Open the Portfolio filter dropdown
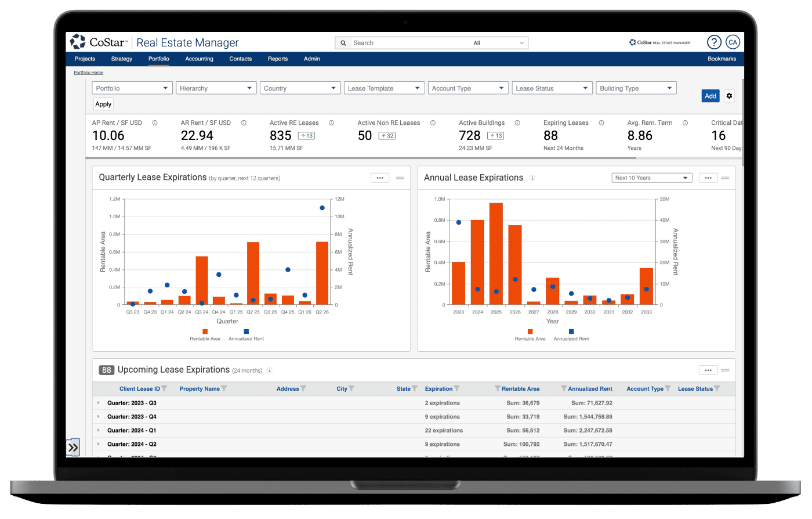Screen dimensions: 812x519 coord(132,88)
